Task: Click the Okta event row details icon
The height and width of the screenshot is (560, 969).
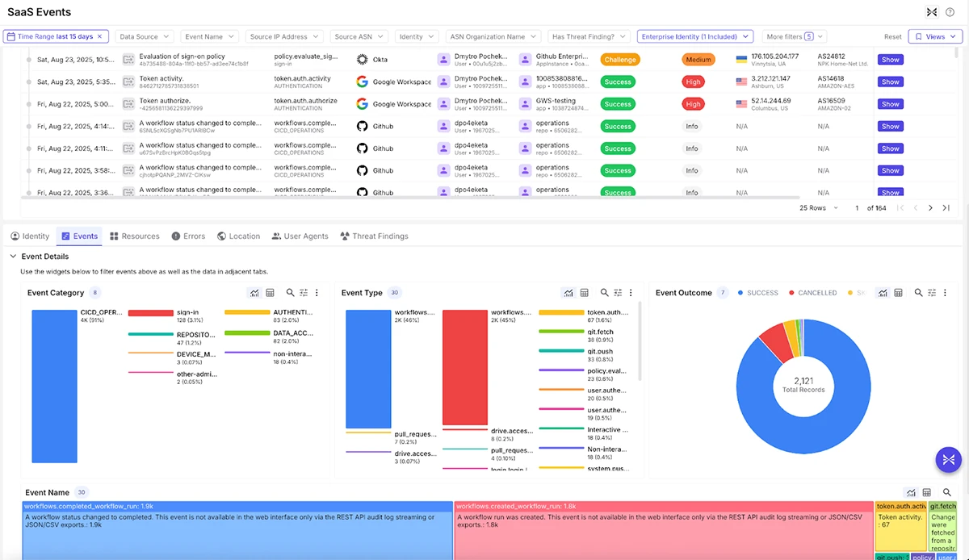Action: (x=128, y=60)
